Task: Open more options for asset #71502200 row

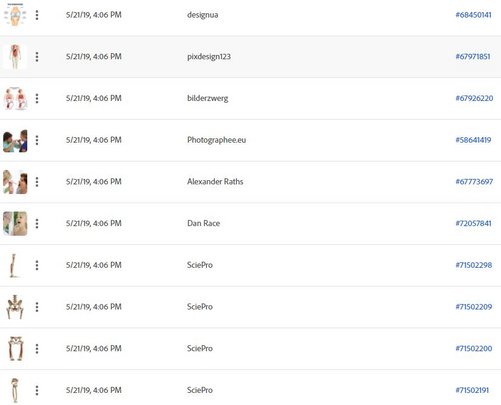Action: pos(37,348)
